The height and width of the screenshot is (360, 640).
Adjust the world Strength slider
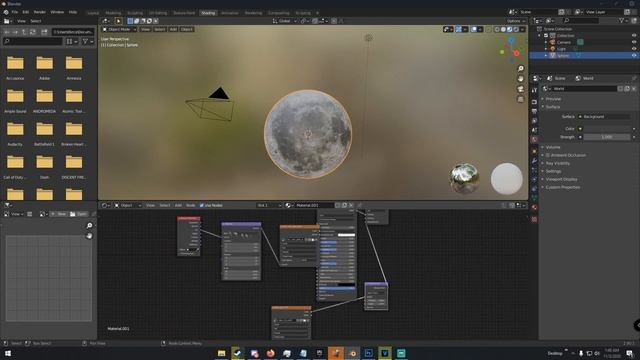point(607,137)
